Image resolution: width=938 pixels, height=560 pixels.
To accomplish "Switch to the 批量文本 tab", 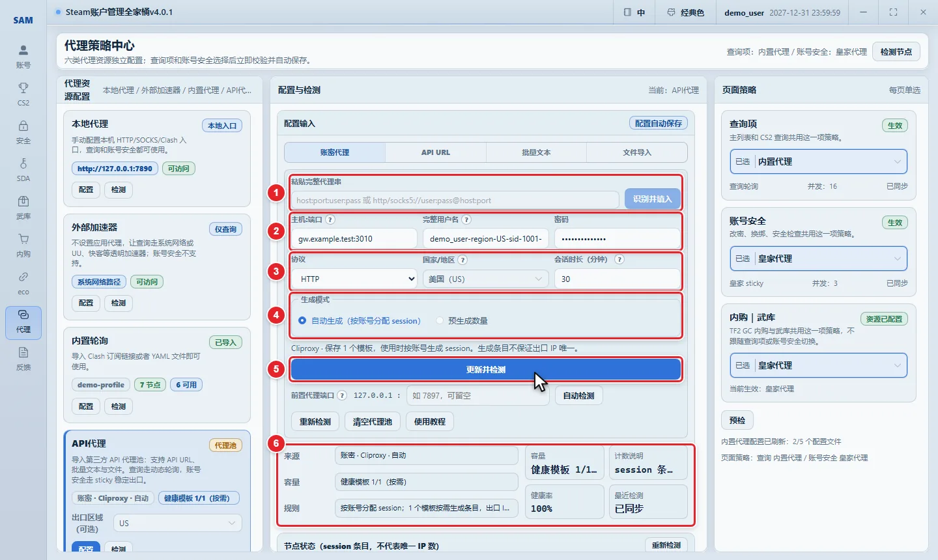I will 536,152.
